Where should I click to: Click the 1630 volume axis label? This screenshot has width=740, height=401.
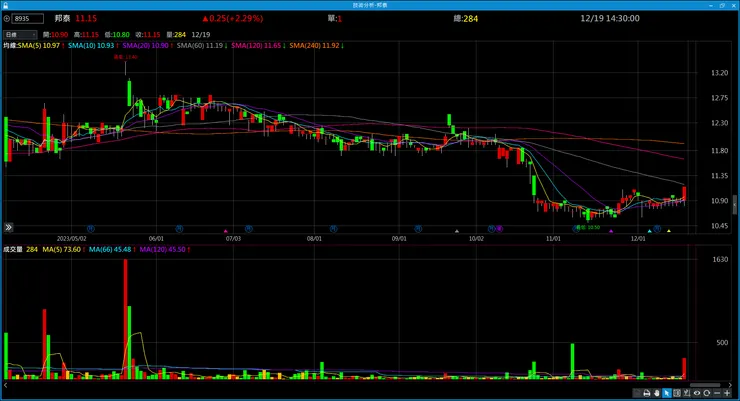720,259
